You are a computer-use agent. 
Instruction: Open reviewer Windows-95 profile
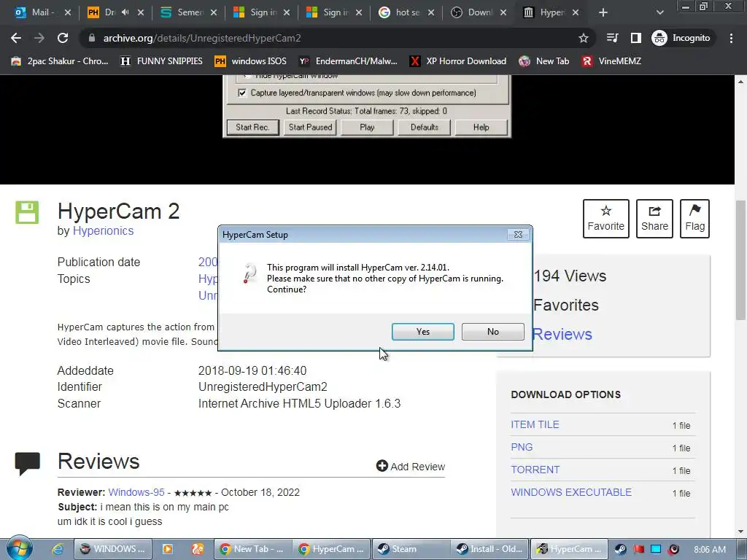[x=136, y=492]
